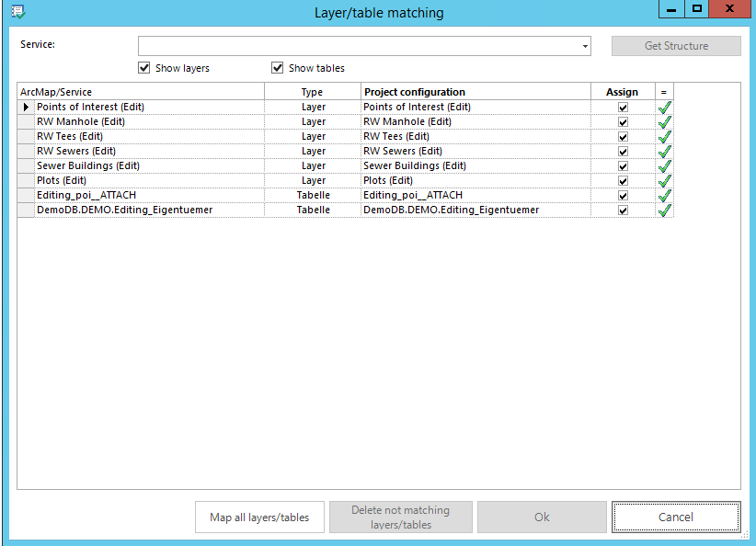Disable Assign for the RW Sewers row
The width and height of the screenshot is (756, 546).
coord(623,151)
